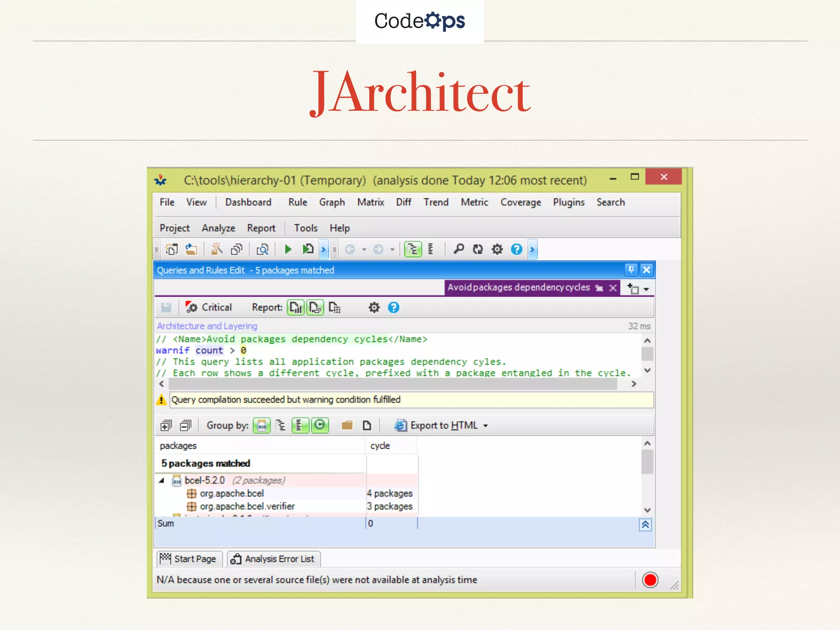Click the new project toolbar icon

[x=171, y=249]
